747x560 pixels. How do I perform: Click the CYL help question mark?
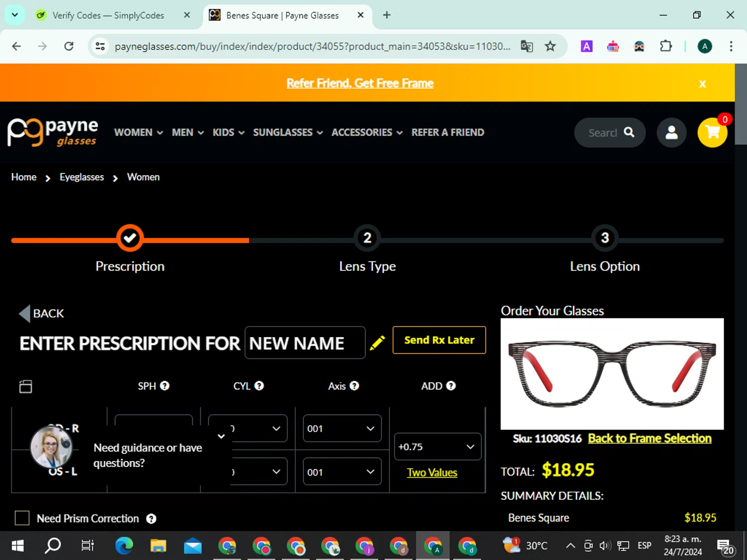259,386
